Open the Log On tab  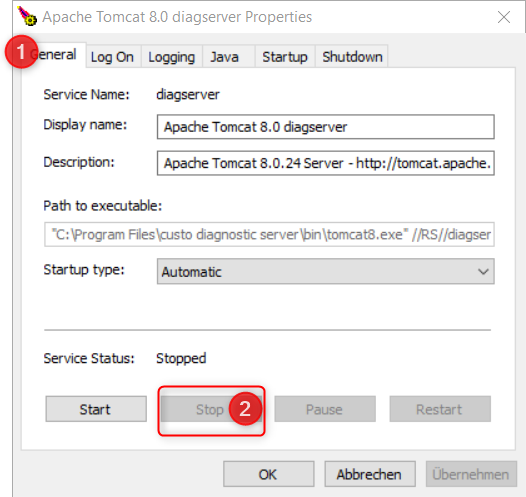112,57
